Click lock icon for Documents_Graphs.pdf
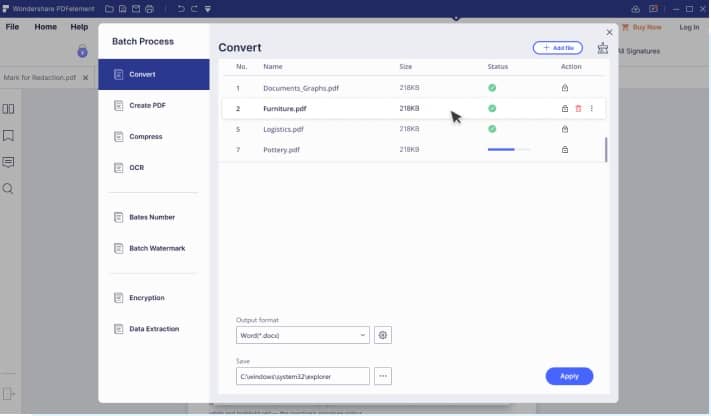The width and height of the screenshot is (711, 416). [x=565, y=88]
